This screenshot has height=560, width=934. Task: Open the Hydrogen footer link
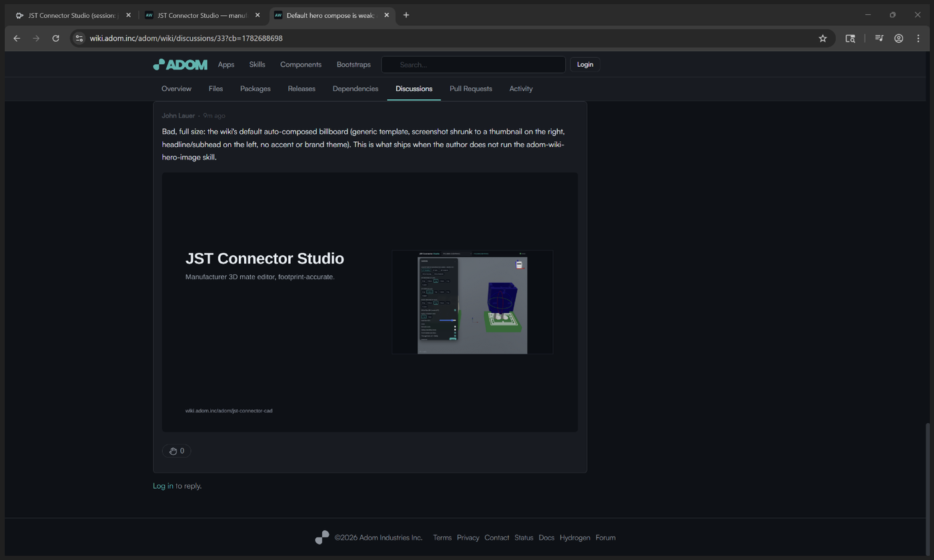pos(575,537)
